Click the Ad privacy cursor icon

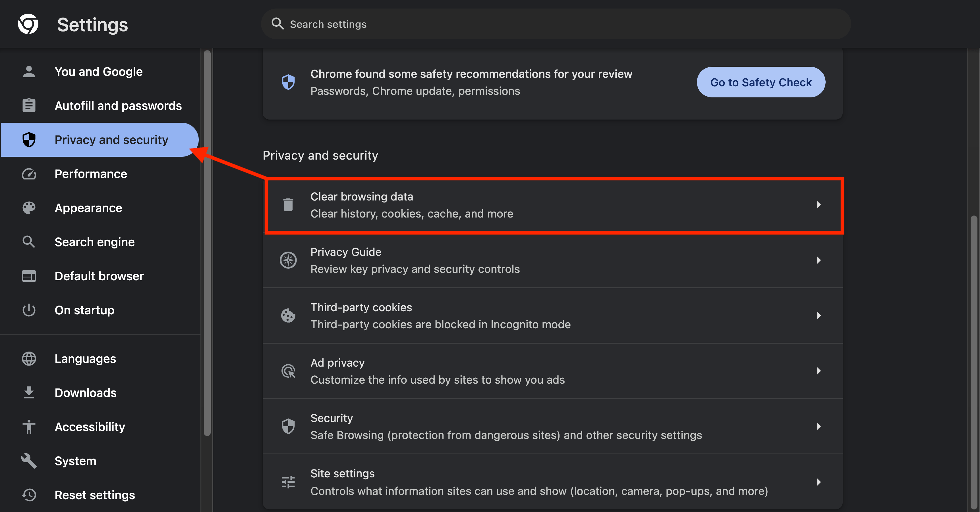288,371
